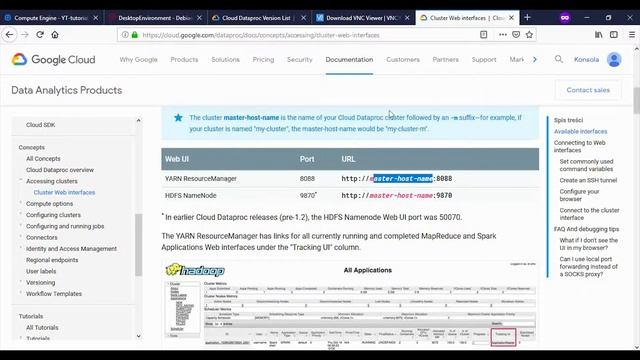Open Solutions menu item
This screenshot has width=640, height=360.
225,60
